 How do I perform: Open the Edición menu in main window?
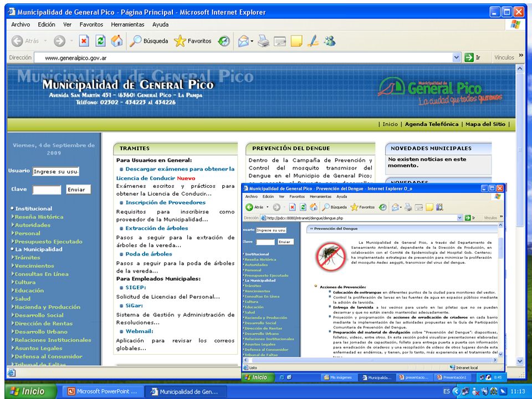coord(47,24)
